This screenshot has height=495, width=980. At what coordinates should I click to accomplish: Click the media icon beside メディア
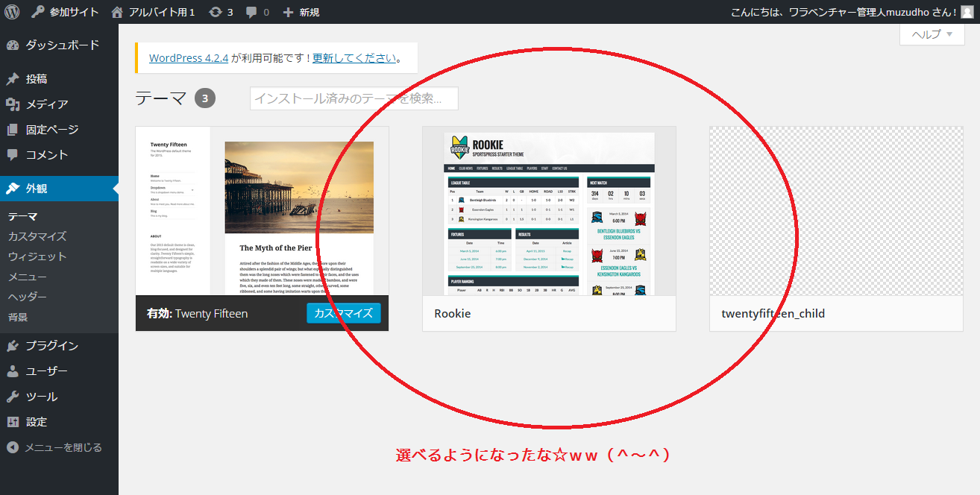coord(13,104)
